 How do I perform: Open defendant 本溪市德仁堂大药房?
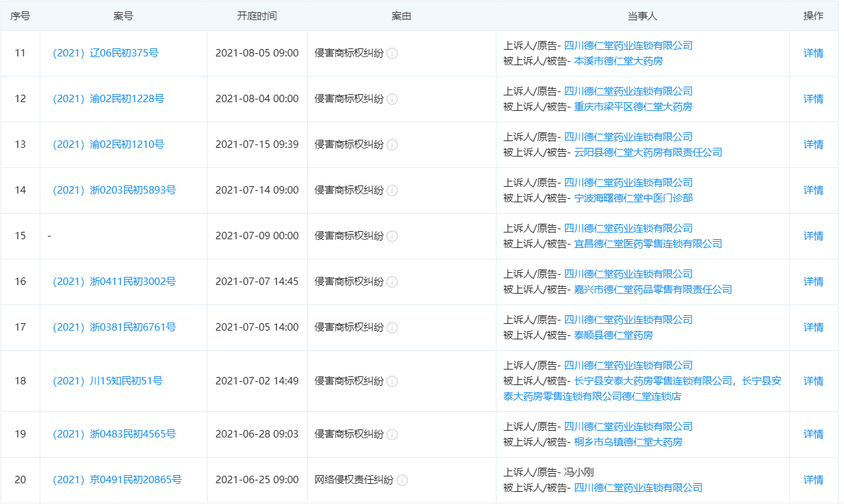[x=618, y=61]
